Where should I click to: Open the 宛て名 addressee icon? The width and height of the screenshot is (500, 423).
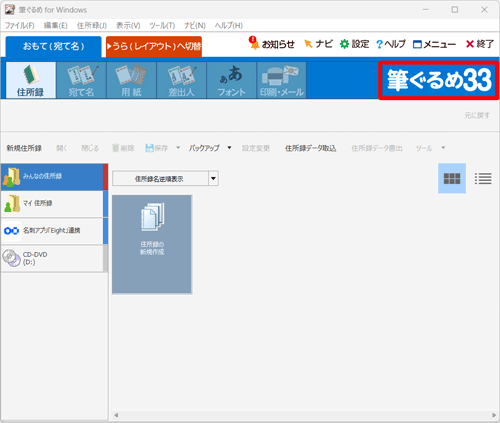81,80
